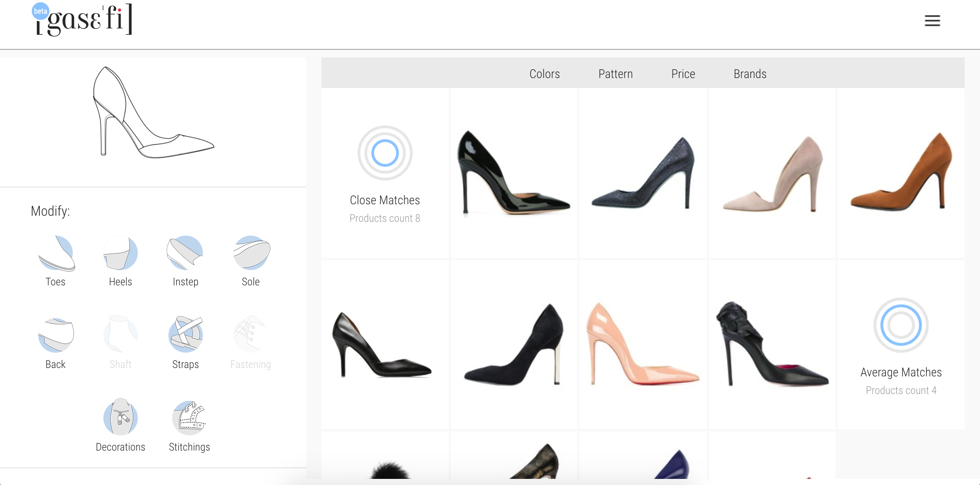Click the Straps modify icon
This screenshot has width=980, height=485.
pos(185,336)
